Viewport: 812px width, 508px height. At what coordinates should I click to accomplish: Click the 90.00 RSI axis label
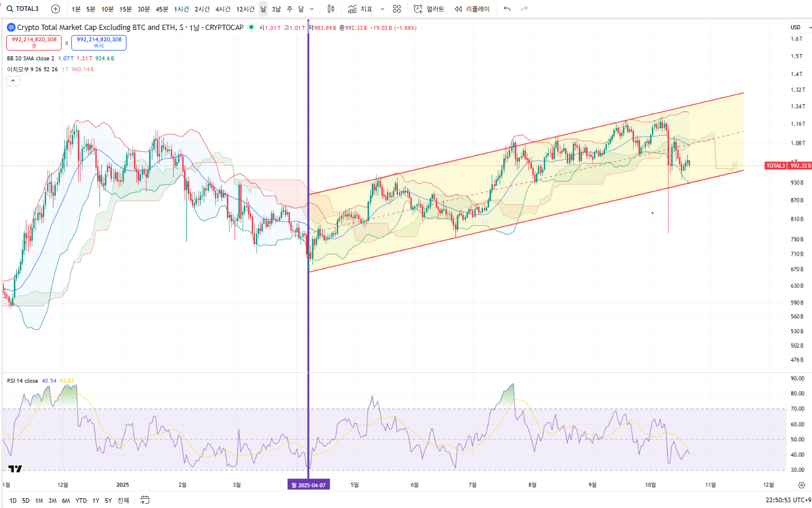point(798,379)
